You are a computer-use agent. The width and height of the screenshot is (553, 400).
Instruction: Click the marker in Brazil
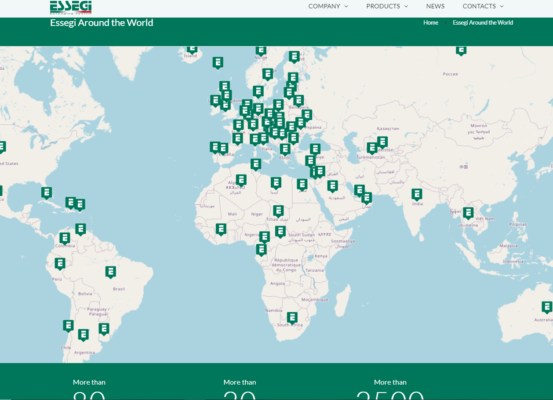pyautogui.click(x=110, y=272)
